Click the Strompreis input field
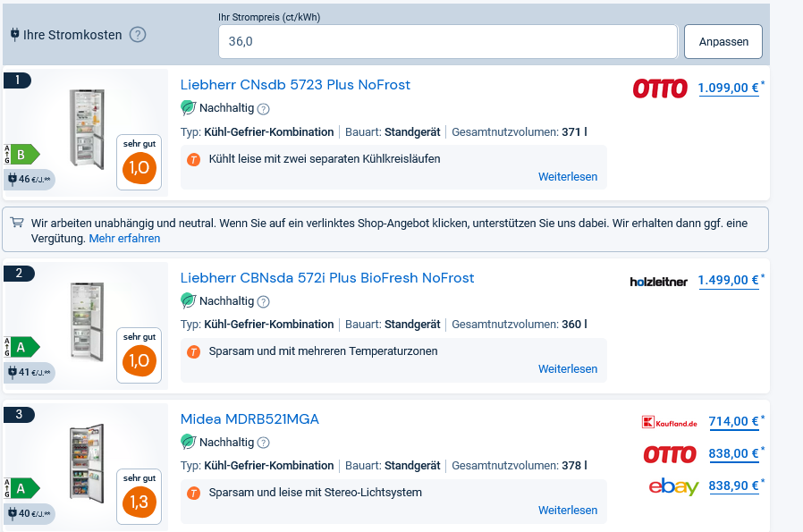 [447, 42]
